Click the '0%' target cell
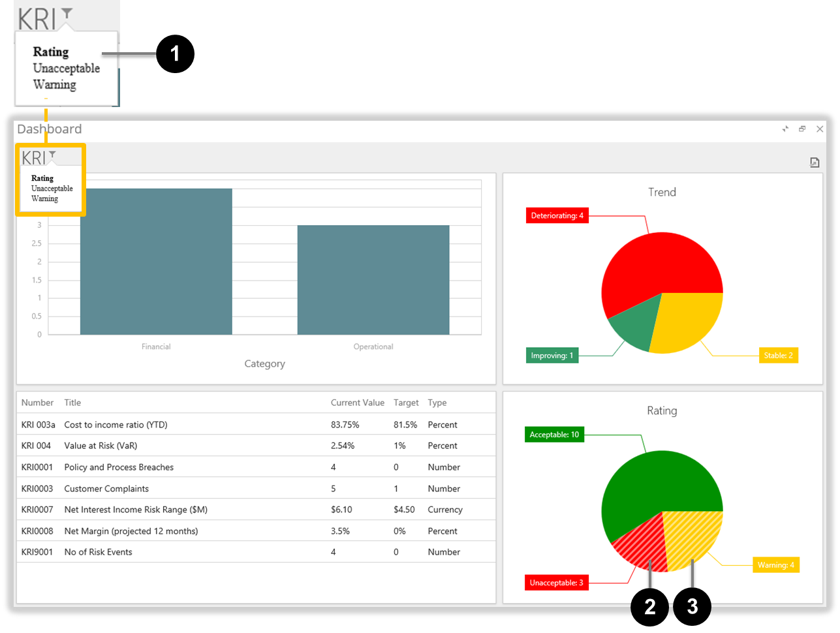The width and height of the screenshot is (840, 633). [399, 531]
